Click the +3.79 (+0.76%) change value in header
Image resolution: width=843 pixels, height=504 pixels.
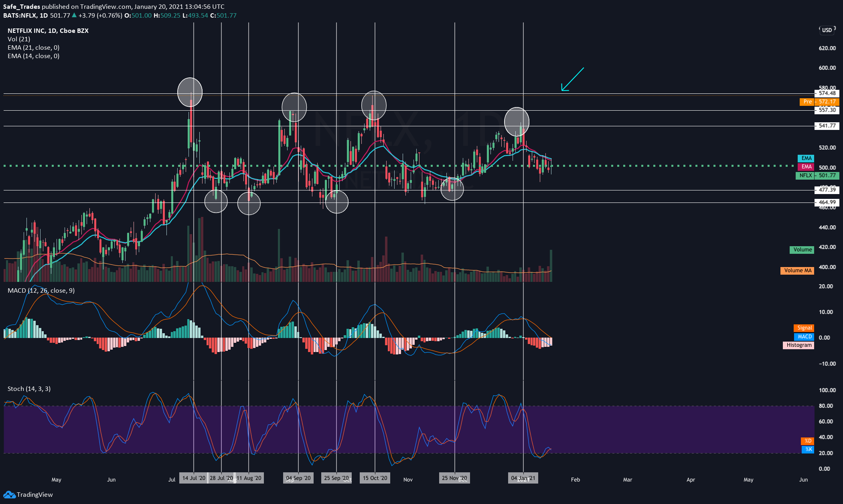[x=100, y=15]
